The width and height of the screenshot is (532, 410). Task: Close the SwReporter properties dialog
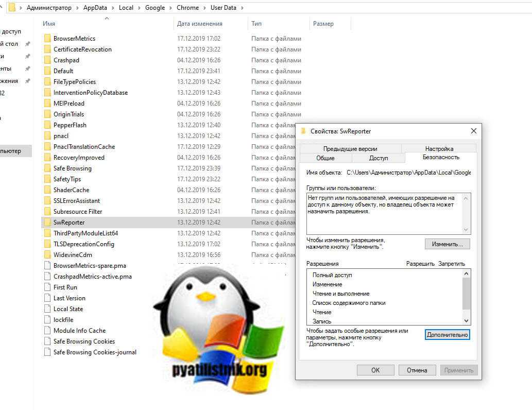(473, 131)
